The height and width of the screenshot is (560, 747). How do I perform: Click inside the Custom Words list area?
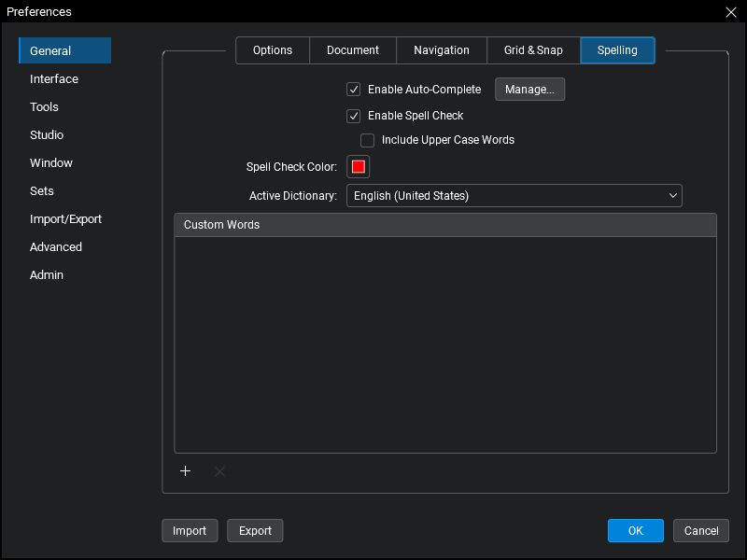point(444,343)
